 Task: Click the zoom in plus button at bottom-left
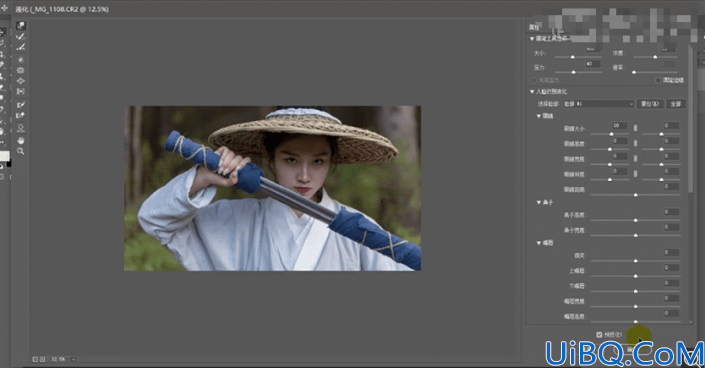[42, 359]
